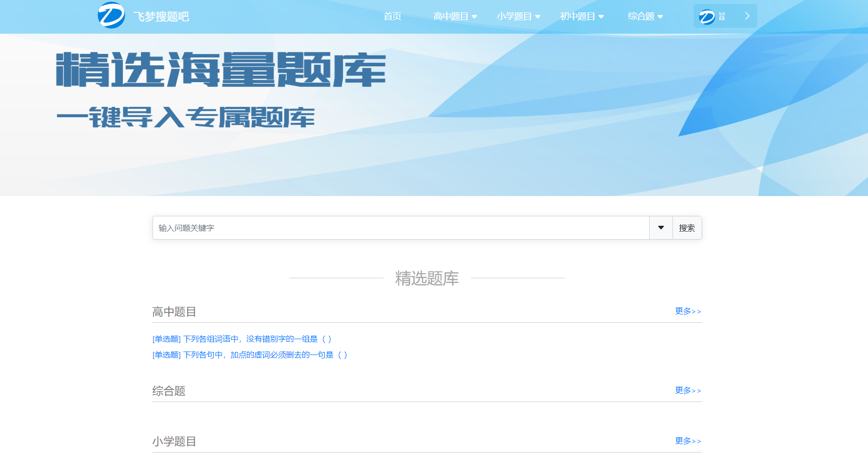Click the 飞梦搜题吧 logo at top left
The image size is (868, 455).
(111, 16)
